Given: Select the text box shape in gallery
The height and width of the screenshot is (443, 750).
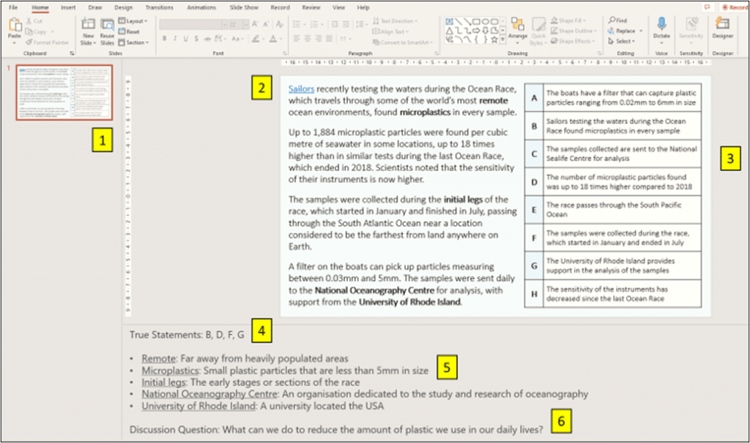Looking at the screenshot, I should (449, 22).
